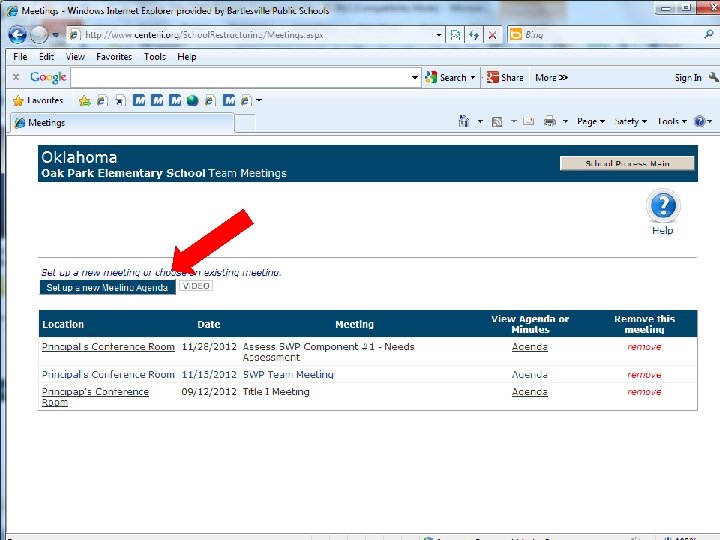Viewport: 720px width, 540px height.
Task: Click the first blue M favorites shortcut
Action: tap(139, 100)
